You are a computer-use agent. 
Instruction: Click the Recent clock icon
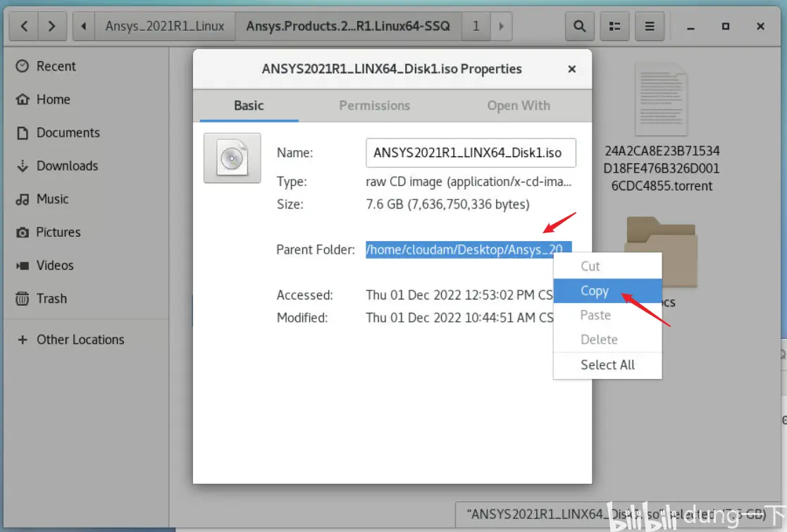[22, 66]
